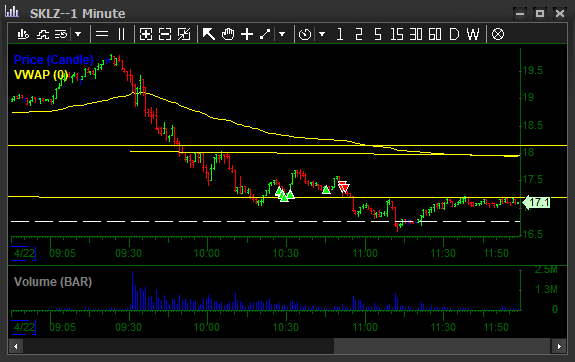Click the add indicator study icon

tap(43, 34)
